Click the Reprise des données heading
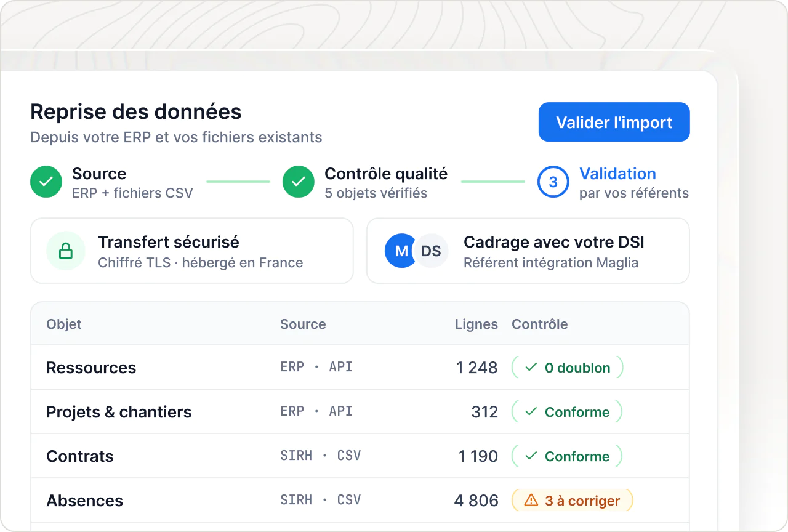This screenshot has height=532, width=788. pos(136,112)
